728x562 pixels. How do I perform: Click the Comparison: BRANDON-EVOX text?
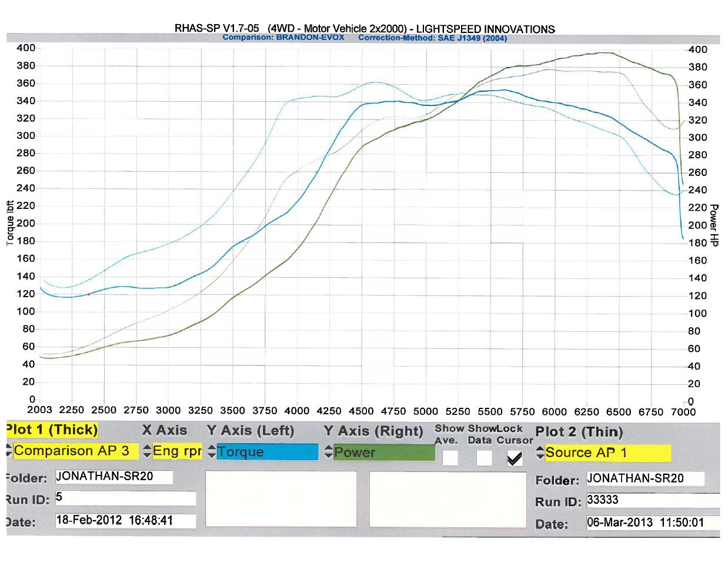click(283, 38)
